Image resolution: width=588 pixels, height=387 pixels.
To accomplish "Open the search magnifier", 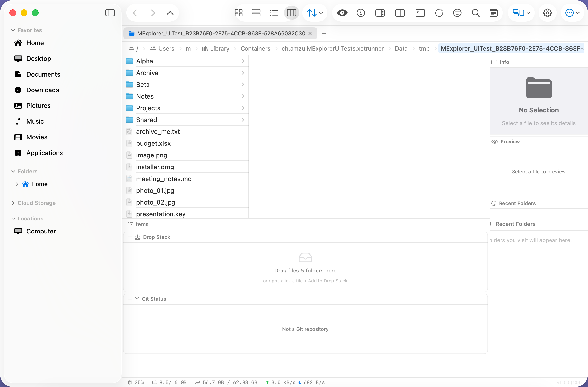I will point(476,13).
